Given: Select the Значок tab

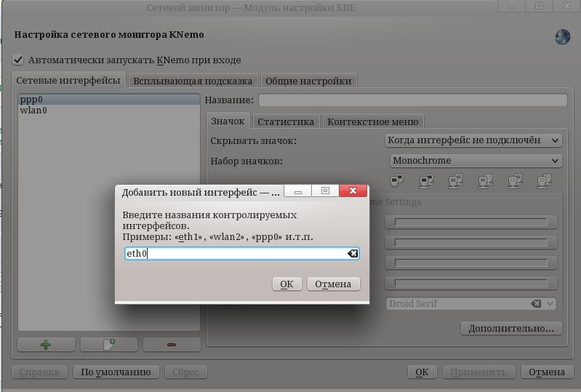Looking at the screenshot, I should pos(228,121).
